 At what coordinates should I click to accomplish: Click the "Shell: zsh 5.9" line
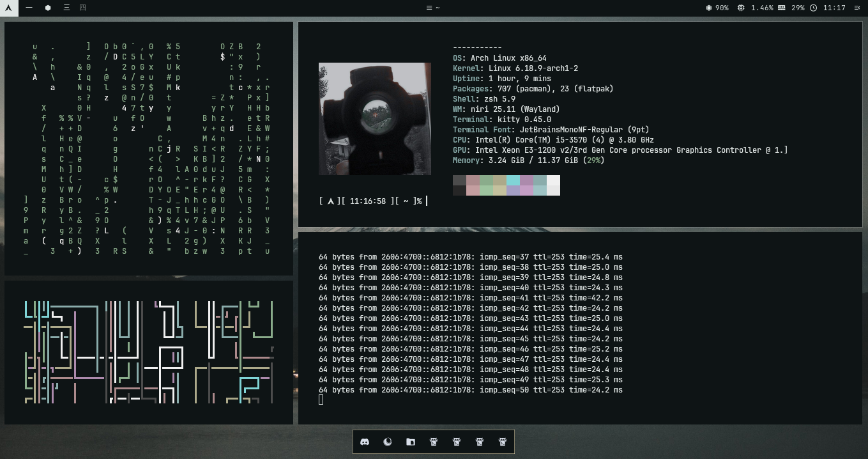coord(484,99)
